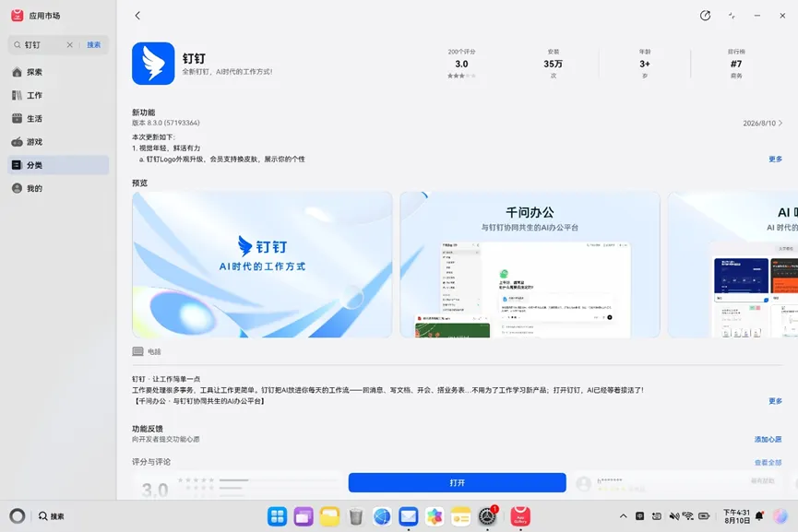
Task: Click 添加心愿 link
Action: (x=768, y=440)
